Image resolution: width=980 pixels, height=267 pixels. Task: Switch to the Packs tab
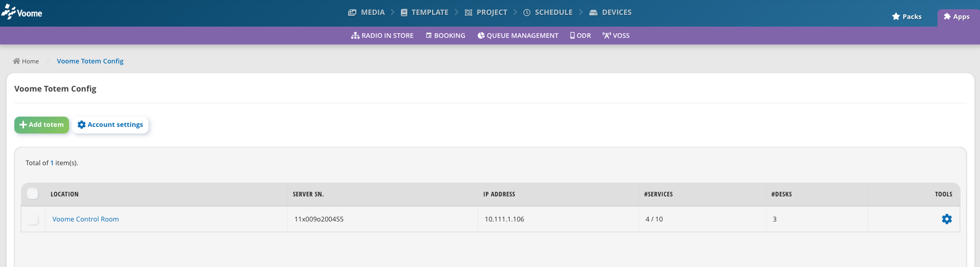[x=907, y=16]
